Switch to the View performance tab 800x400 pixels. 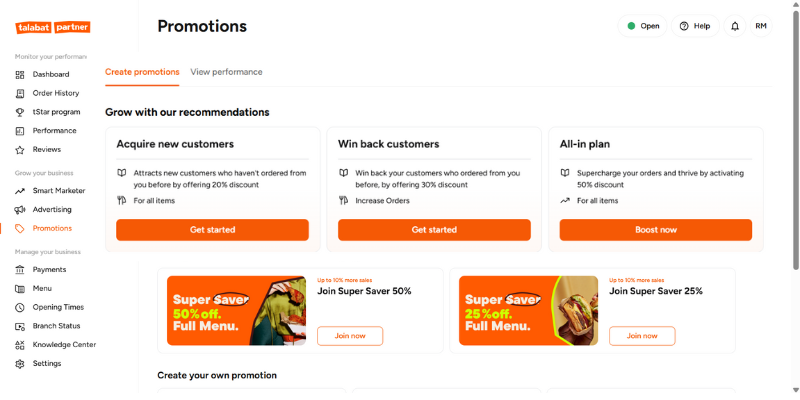tap(226, 72)
